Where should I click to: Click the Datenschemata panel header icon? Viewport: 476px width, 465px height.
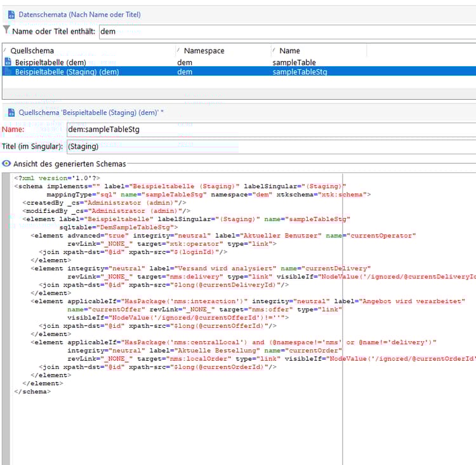[12, 14]
